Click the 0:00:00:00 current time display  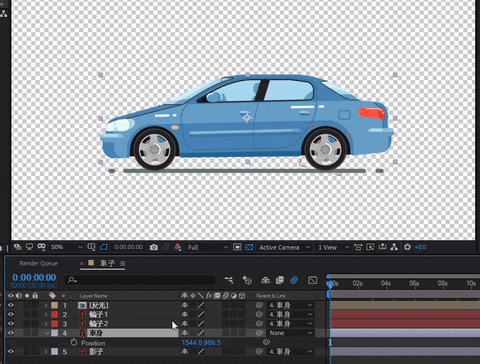[x=34, y=277]
